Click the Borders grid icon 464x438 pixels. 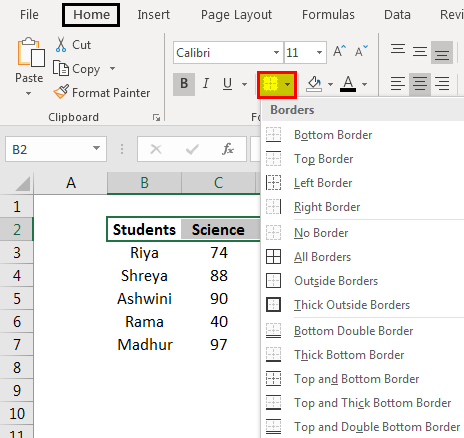(270, 84)
